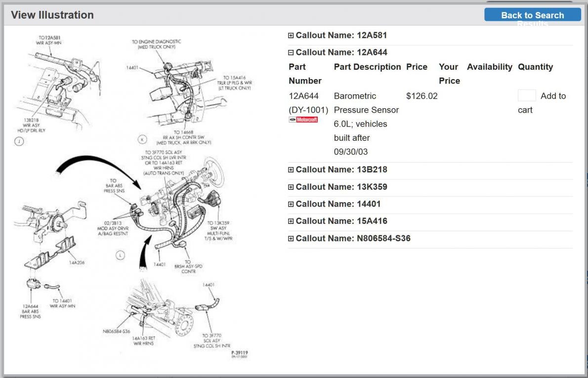Click the Part Description column header
Screen dimensions: 588x378
(368, 67)
